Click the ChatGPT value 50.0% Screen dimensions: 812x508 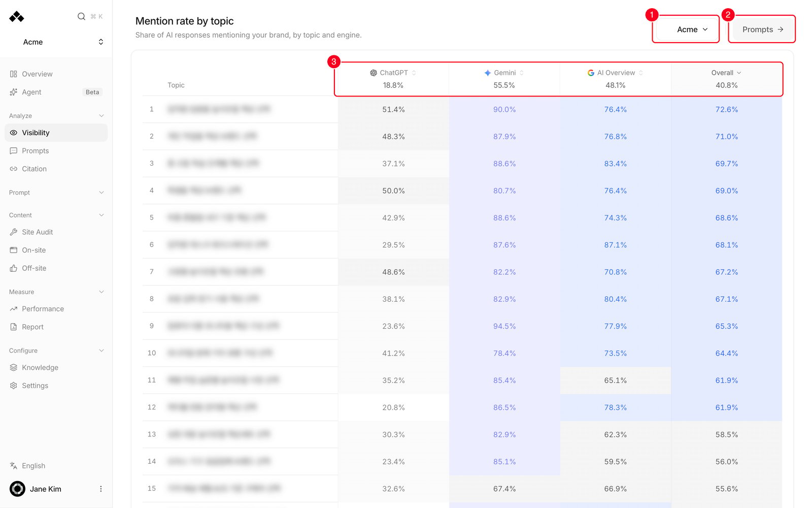(x=393, y=190)
